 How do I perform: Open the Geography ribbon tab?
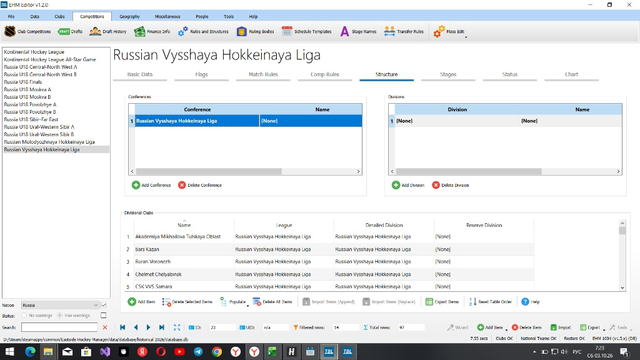129,16
